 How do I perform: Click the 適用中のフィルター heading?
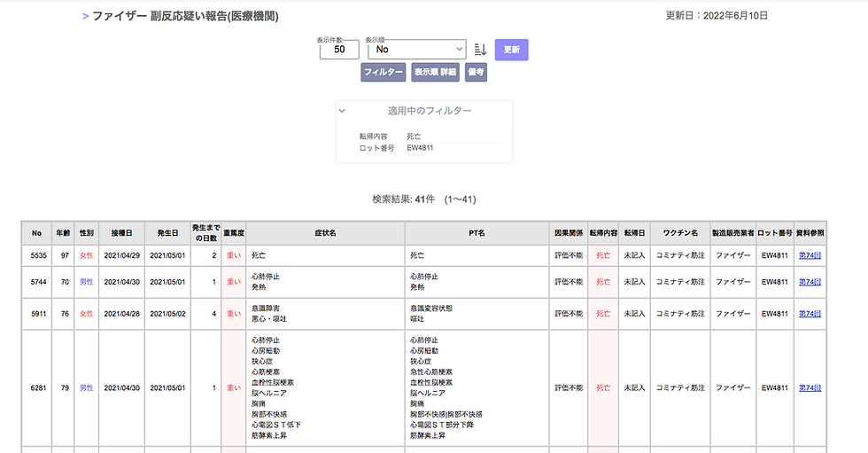click(430, 111)
